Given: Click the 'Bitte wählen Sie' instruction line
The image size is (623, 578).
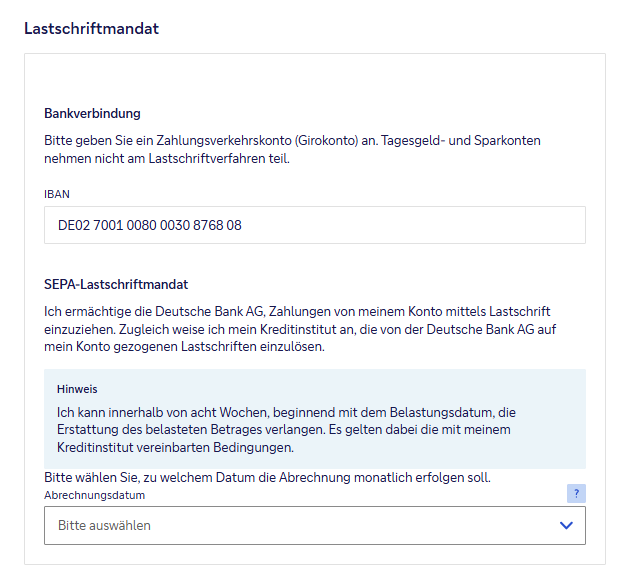Looking at the screenshot, I should pos(267,477).
